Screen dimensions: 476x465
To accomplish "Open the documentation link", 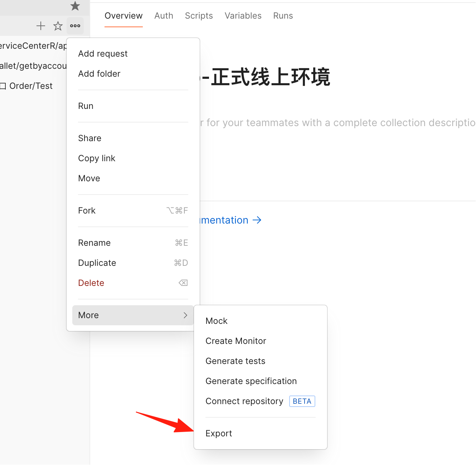I will tap(224, 220).
